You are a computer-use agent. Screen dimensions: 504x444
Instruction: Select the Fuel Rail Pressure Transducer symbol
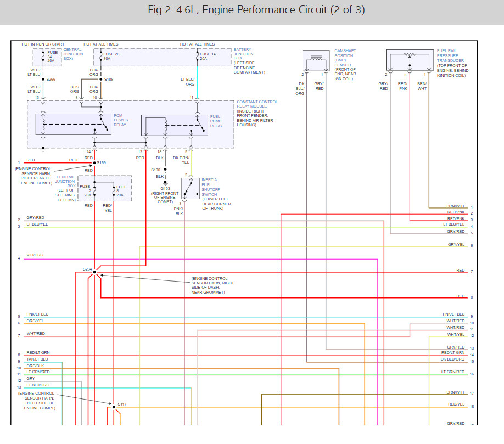coord(410,60)
